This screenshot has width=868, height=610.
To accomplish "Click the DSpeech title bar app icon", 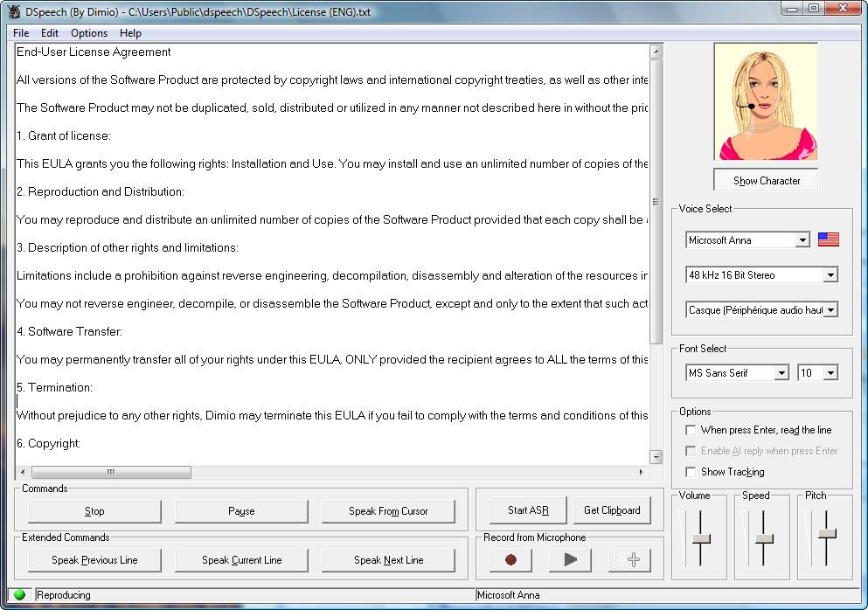I will [x=15, y=11].
